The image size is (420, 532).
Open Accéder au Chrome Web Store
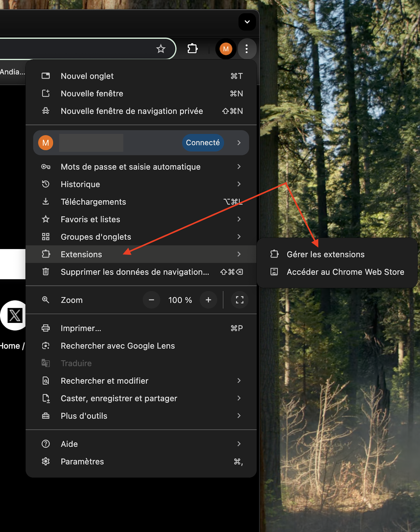337,272
